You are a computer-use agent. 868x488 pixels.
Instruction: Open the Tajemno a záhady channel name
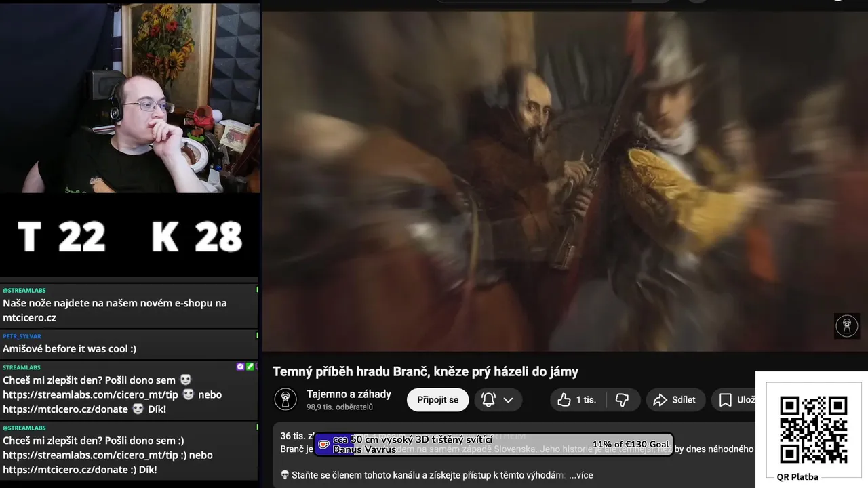point(349,394)
